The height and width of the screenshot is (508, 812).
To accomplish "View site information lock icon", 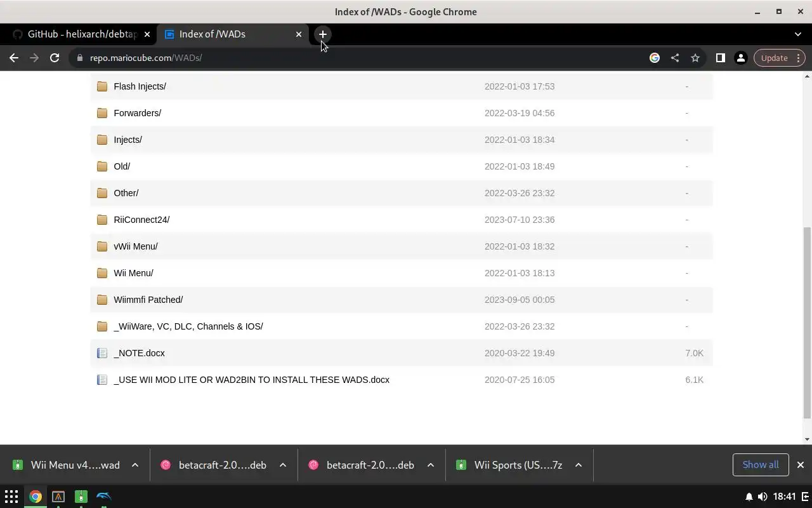I will (79, 58).
